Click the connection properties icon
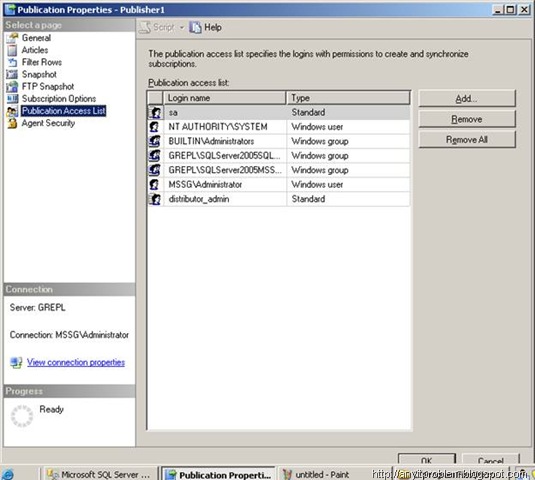535x480 pixels. click(x=16, y=362)
